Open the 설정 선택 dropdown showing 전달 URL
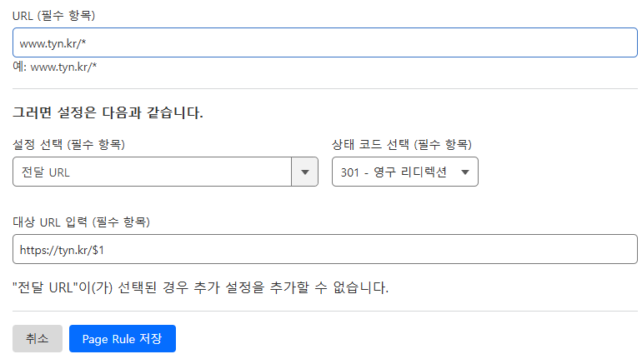The width and height of the screenshot is (642, 364). click(165, 172)
